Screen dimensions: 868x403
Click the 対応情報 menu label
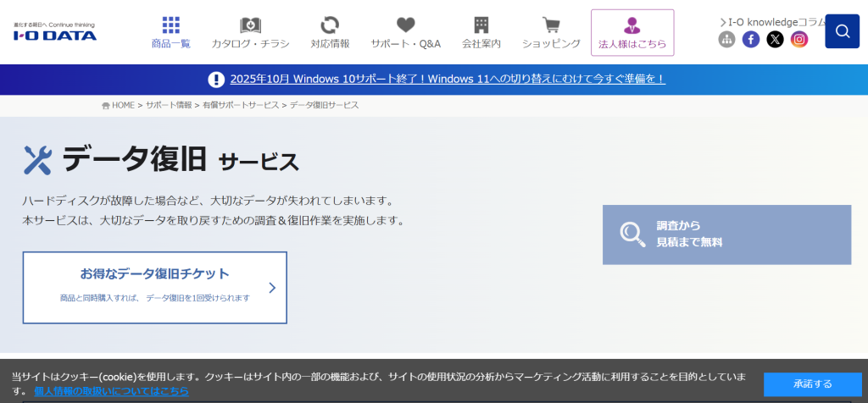tap(330, 44)
